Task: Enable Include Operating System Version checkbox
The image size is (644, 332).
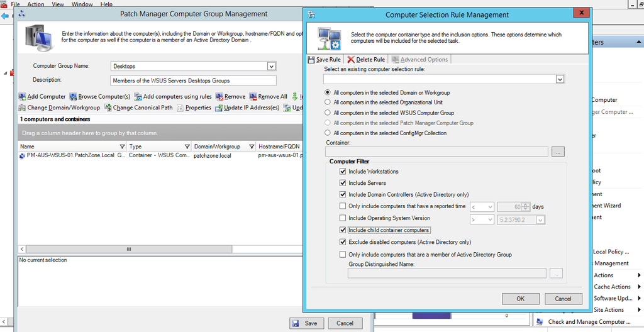Action: [x=343, y=218]
